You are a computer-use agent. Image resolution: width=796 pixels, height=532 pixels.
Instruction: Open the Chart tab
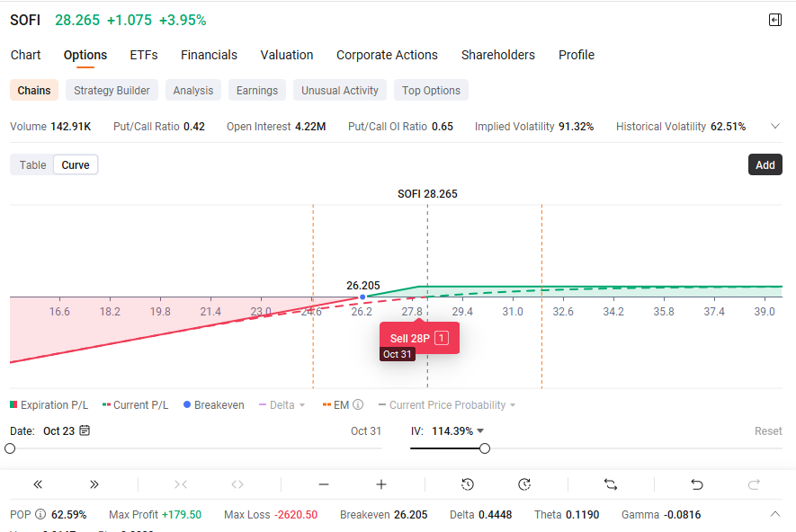pos(25,55)
